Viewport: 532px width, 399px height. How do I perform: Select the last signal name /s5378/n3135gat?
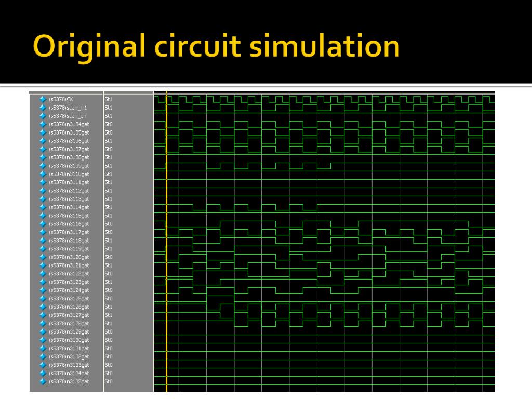click(69, 382)
